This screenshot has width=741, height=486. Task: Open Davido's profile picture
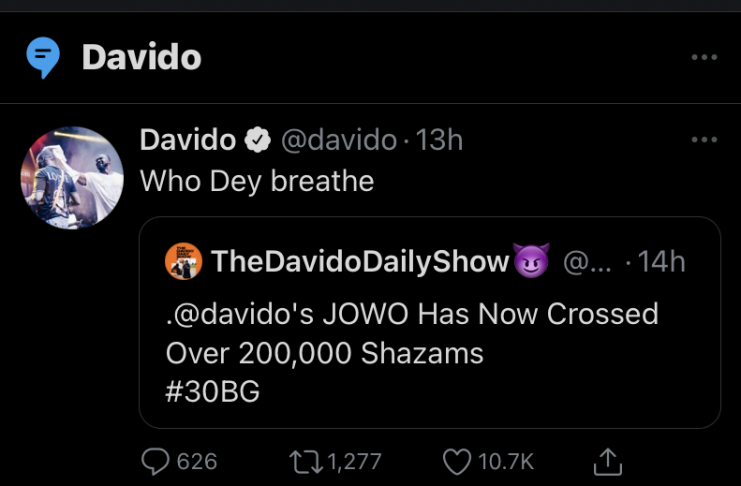tap(72, 177)
